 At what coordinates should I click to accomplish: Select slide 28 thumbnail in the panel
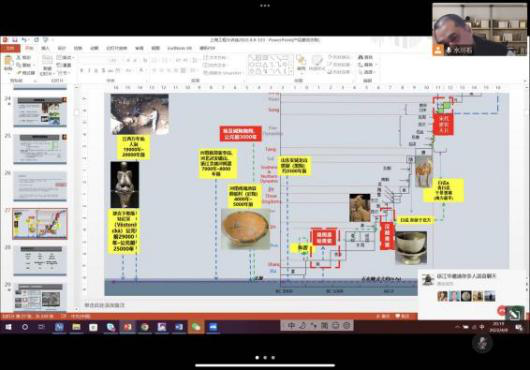(x=40, y=261)
